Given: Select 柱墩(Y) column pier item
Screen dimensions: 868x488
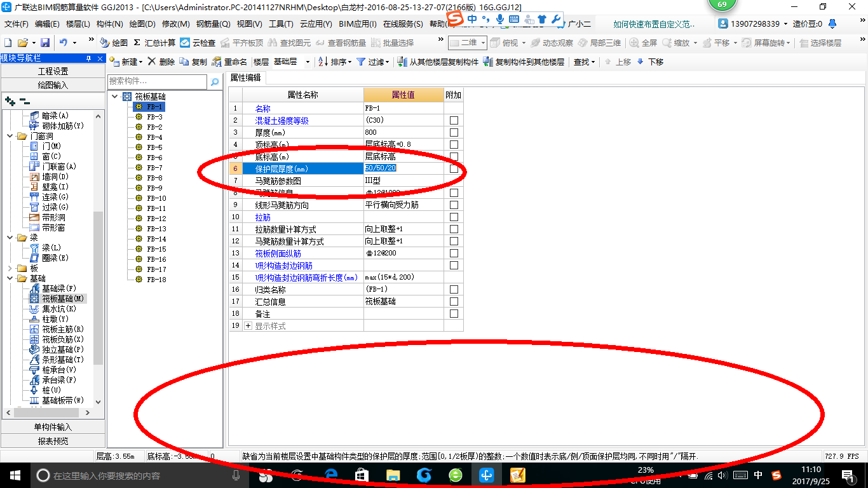Looking at the screenshot, I should [50, 319].
